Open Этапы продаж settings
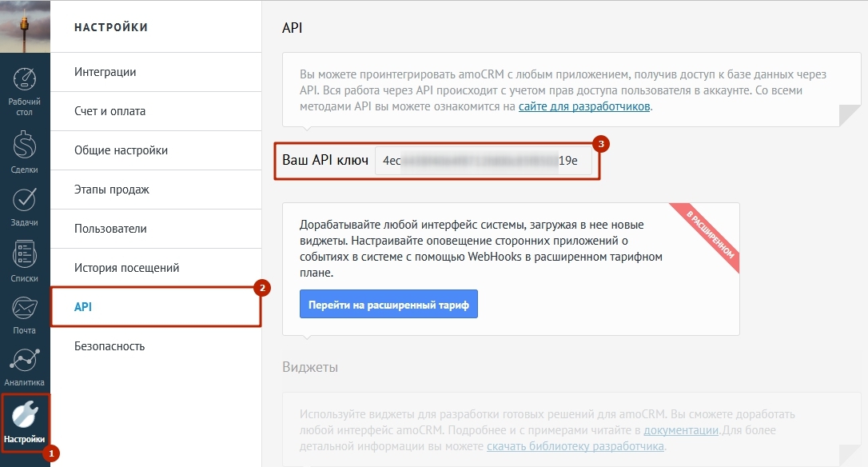 [112, 190]
